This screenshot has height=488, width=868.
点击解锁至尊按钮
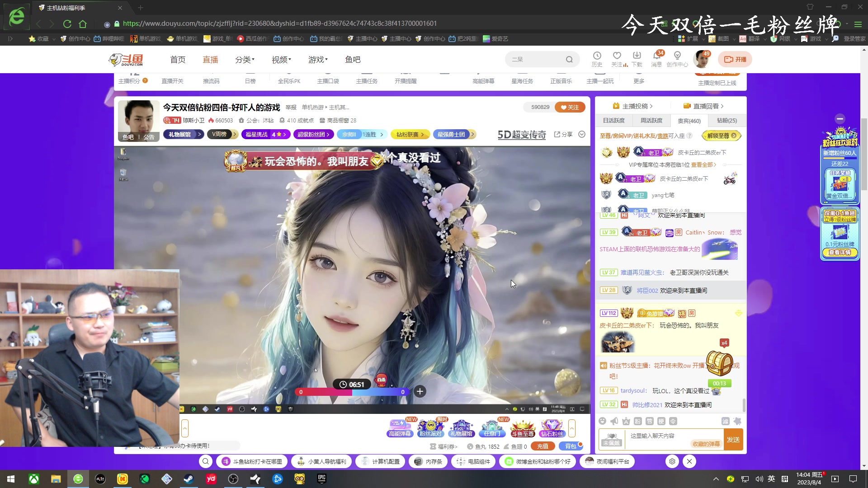[x=721, y=136]
